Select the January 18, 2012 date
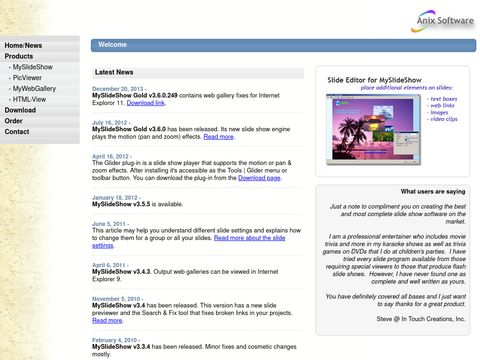Screen dimensions: 480x360 115,198
